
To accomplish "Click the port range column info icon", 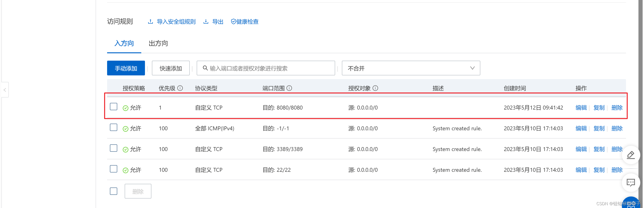I will coord(289,88).
